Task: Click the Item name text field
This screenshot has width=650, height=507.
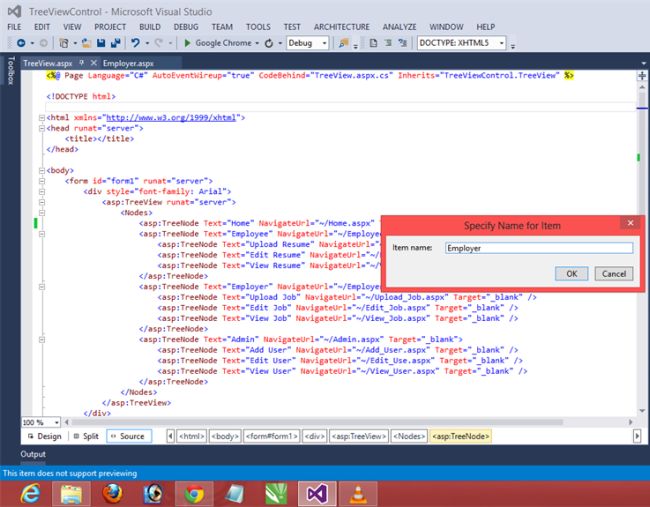Action: click(x=538, y=248)
